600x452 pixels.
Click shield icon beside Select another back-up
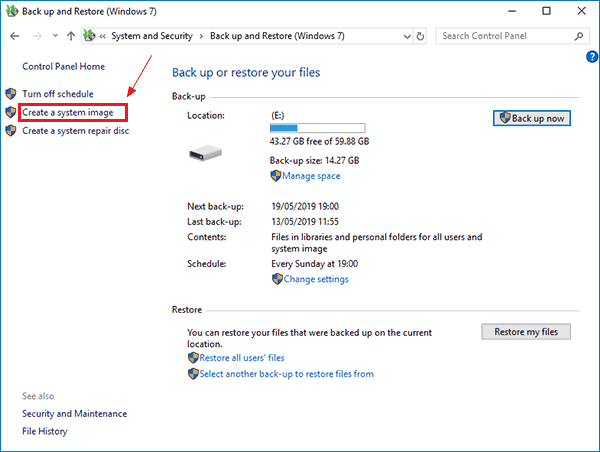[x=193, y=374]
